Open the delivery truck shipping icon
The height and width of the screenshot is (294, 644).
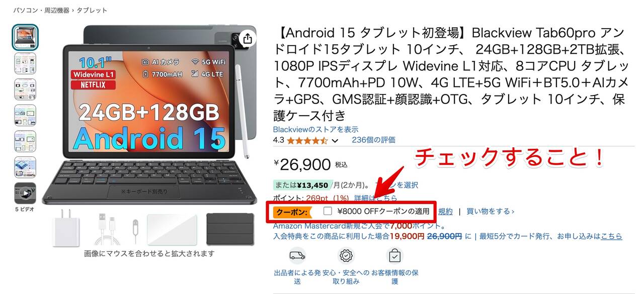tap(297, 256)
